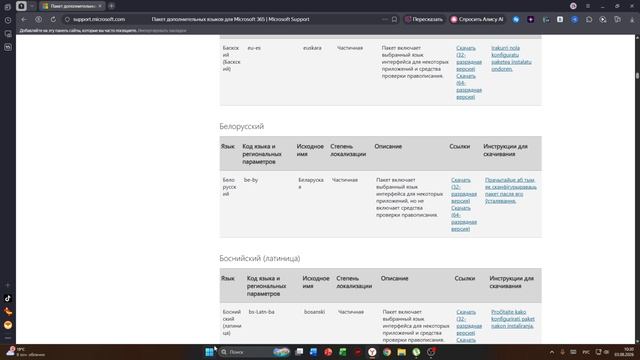Switch input language РУС in tray
Screen dimensions: 640x360
point(586,352)
